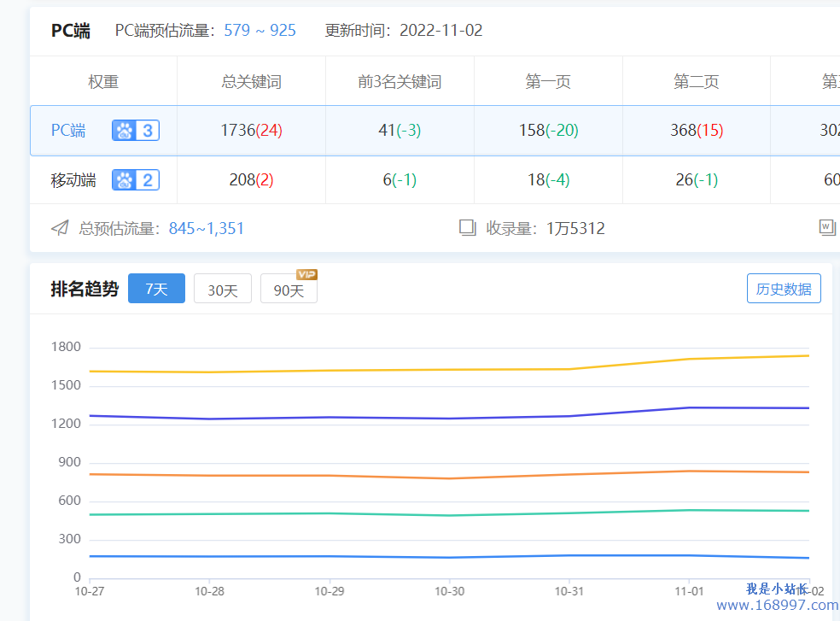Click the 300 label on the chart axis

pyautogui.click(x=70, y=539)
